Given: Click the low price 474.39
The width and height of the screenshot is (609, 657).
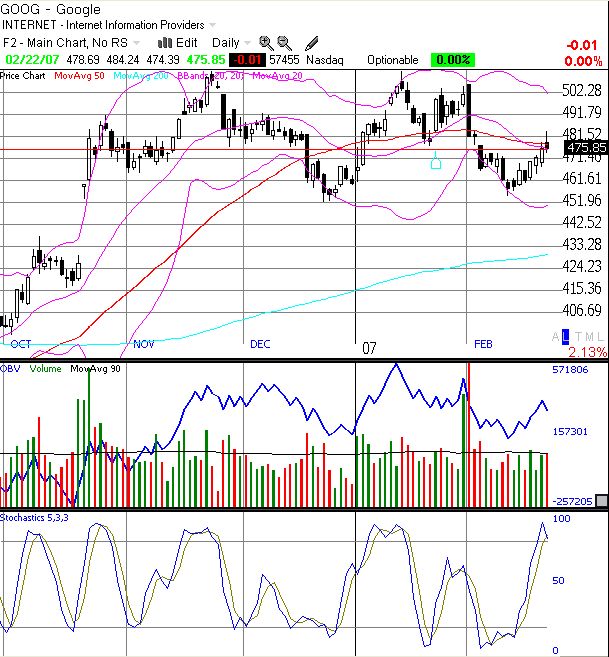Looking at the screenshot, I should [x=163, y=60].
